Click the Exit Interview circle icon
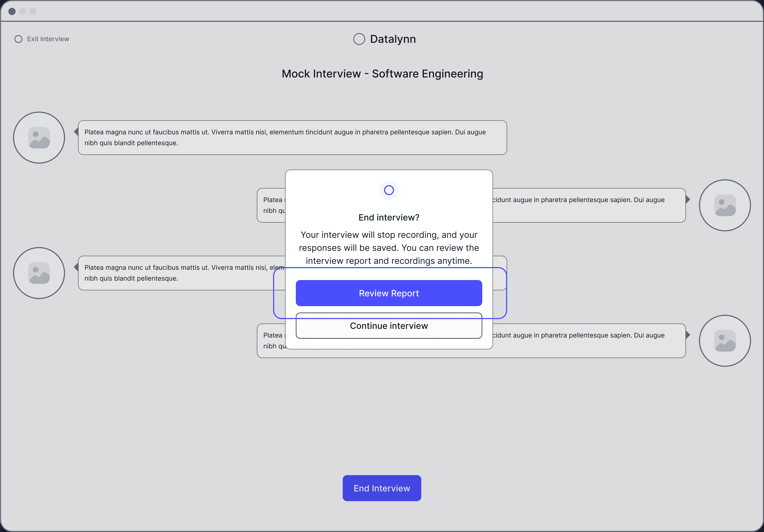This screenshot has height=532, width=764. point(18,39)
